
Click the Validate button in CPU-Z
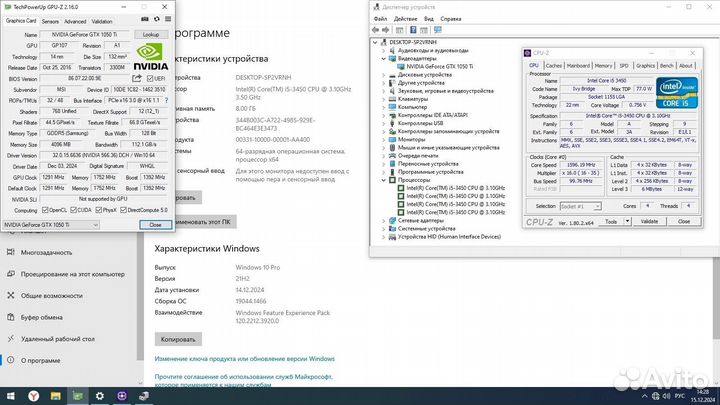(649, 221)
